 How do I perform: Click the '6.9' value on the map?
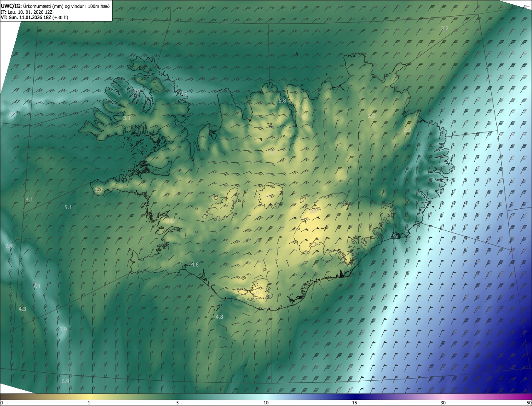click(x=65, y=381)
